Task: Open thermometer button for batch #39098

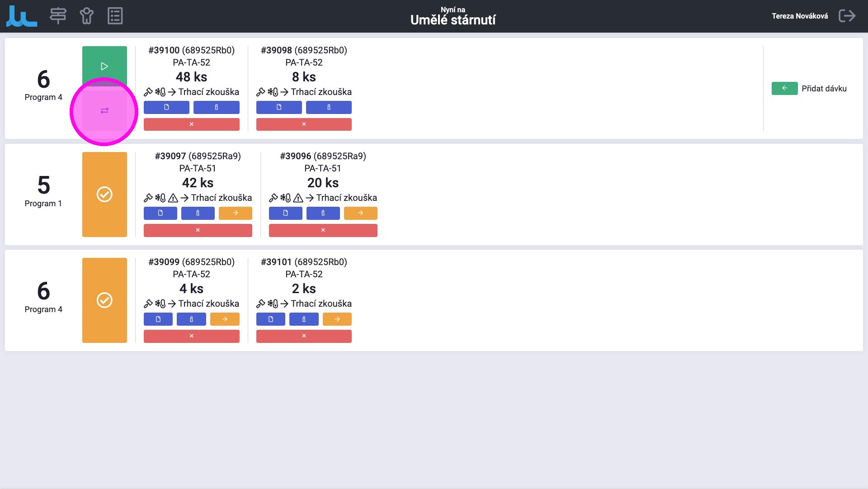Action: tap(329, 107)
